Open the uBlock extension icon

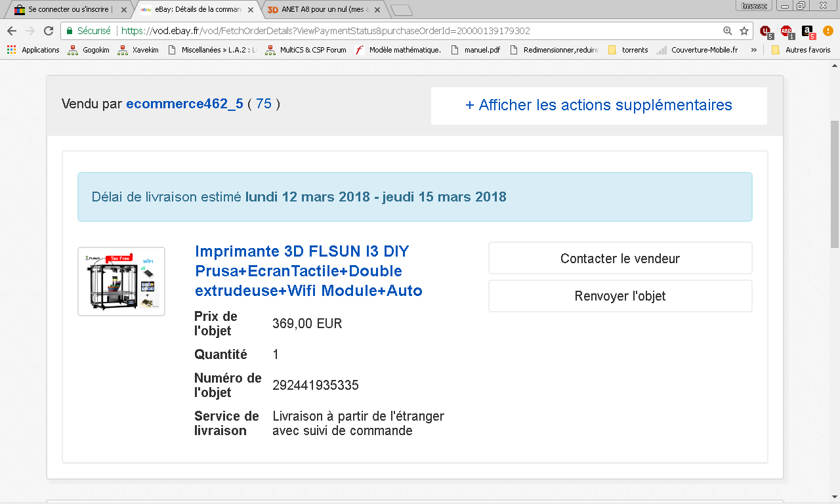(x=766, y=31)
